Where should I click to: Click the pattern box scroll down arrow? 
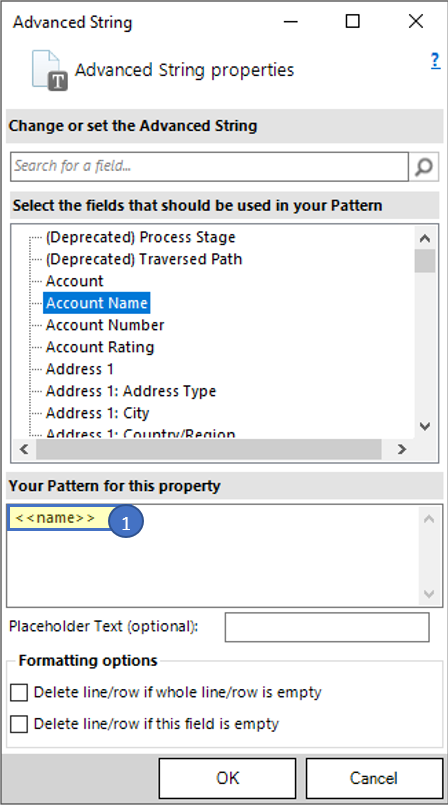pos(429,594)
